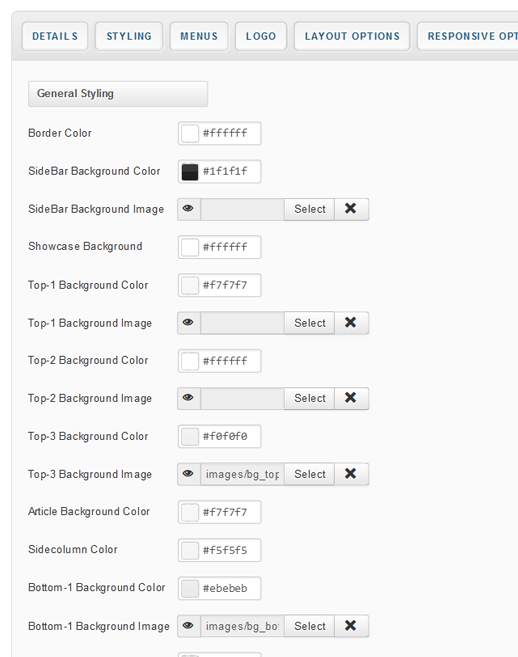Preview the Bottom-1 Background Image eye icon

click(189, 626)
